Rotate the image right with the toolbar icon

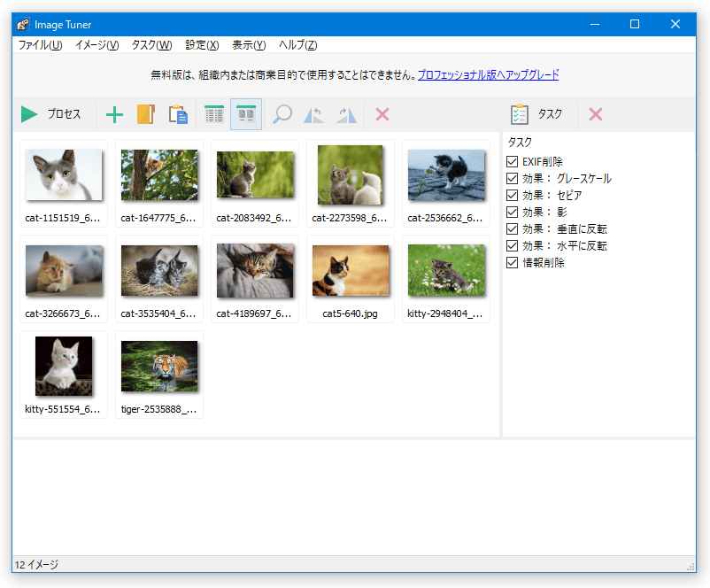[x=346, y=115]
